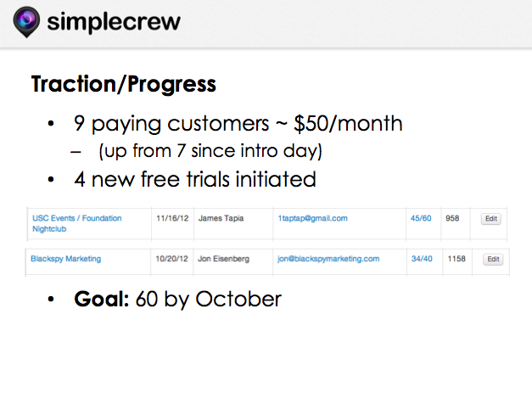Click the jon@blackspymarketing.com email link
The image size is (532, 398).
[x=328, y=259]
